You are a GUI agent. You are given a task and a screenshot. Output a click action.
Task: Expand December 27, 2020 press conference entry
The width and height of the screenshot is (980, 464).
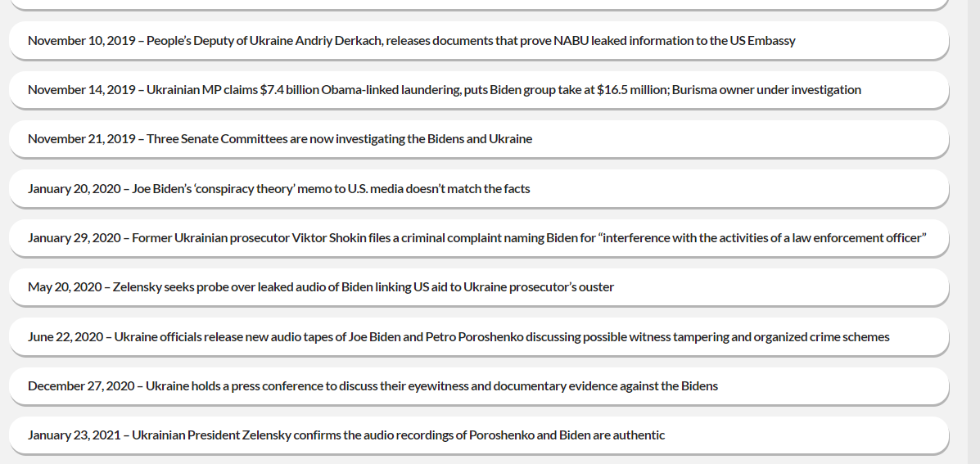(x=479, y=386)
